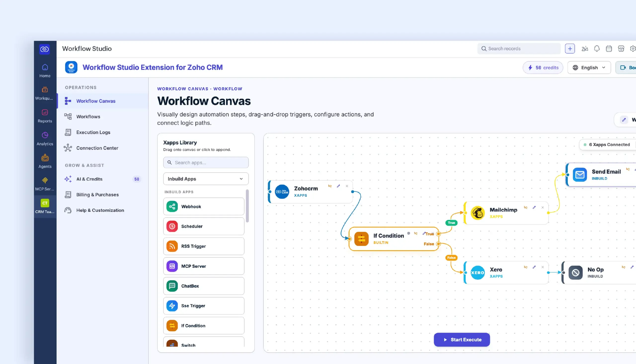Select Workflow Canvas in Operations menu

pos(103,101)
